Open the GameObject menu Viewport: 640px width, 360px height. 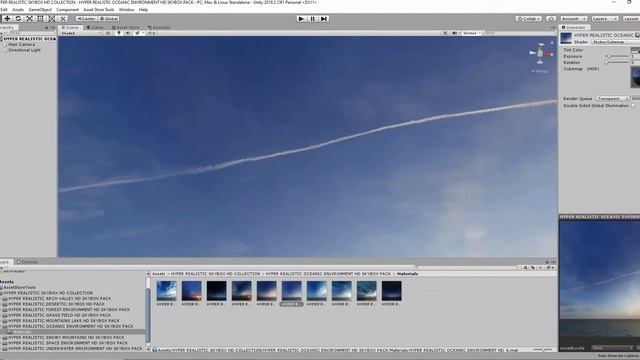tap(40, 9)
